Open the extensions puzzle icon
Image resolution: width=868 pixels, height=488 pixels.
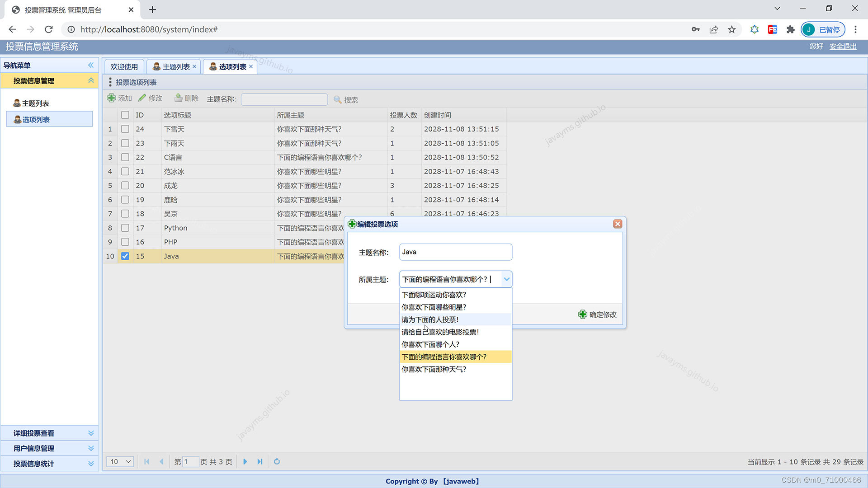click(x=791, y=29)
